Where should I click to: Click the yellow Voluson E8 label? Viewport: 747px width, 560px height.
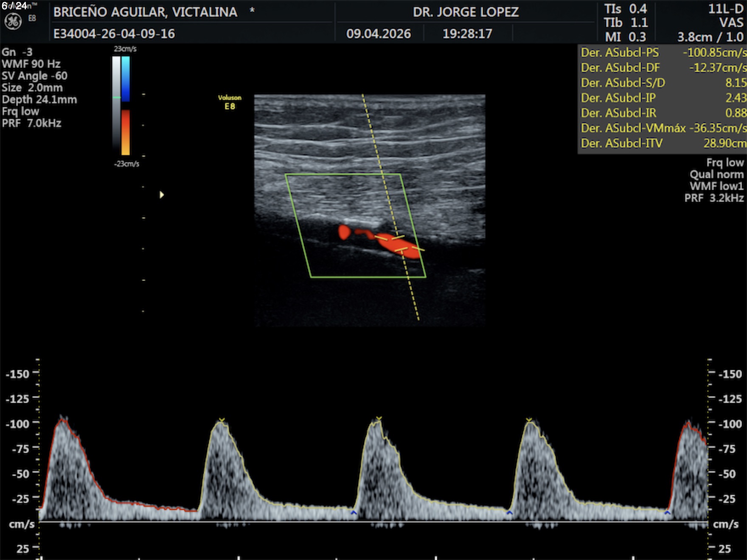230,102
